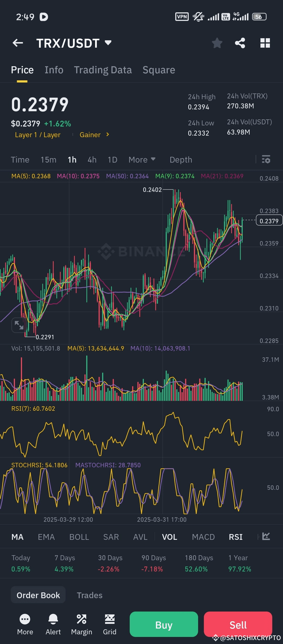
Task: Tap the 7 Days 4.39% change
Action: [x=65, y=563]
